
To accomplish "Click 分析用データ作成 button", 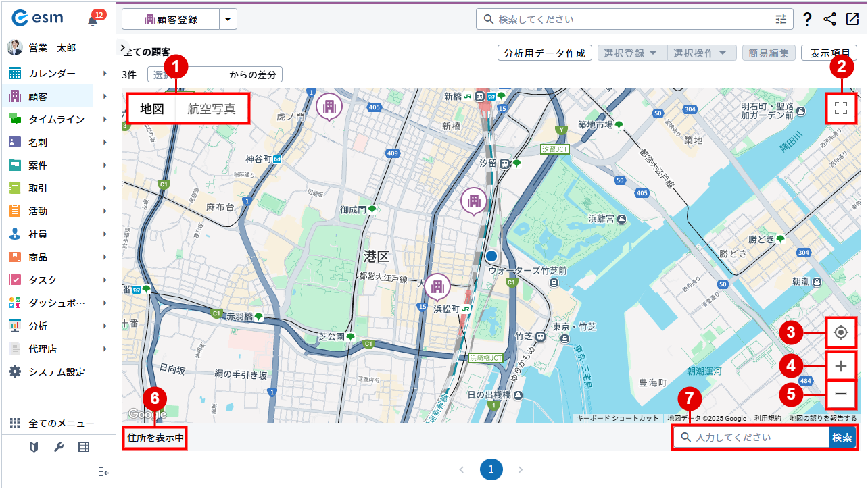I will [544, 53].
